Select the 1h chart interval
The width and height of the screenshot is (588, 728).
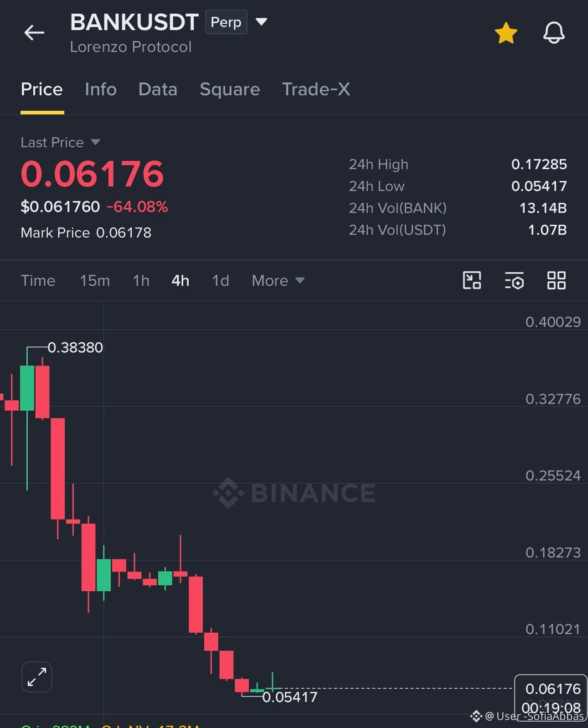pyautogui.click(x=141, y=280)
